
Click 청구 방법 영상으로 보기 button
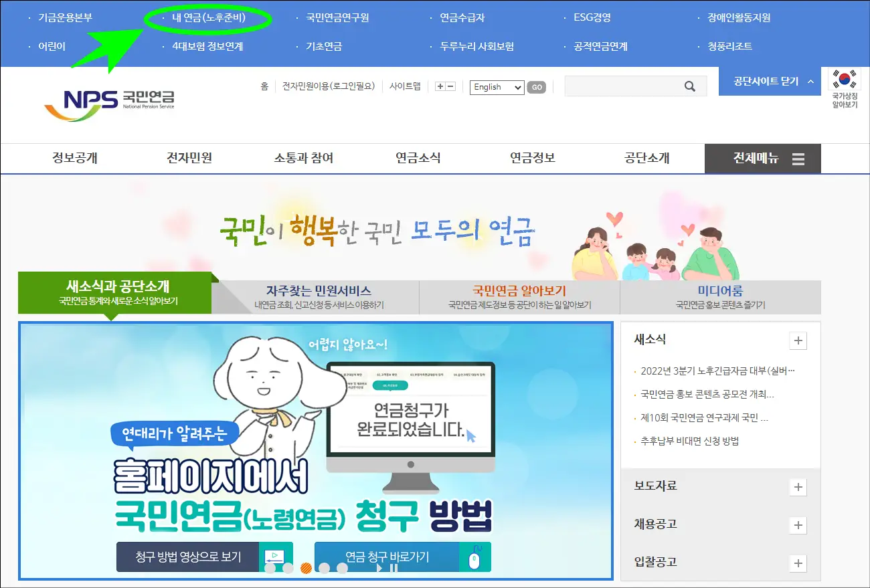tap(205, 557)
